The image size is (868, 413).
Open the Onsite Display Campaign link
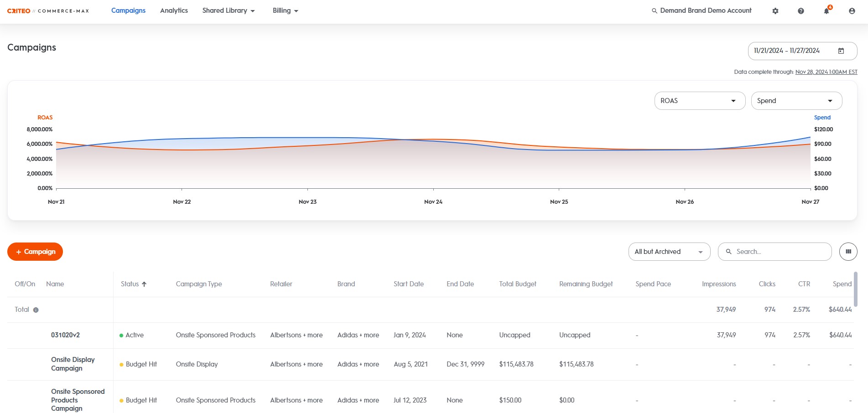[73, 364]
